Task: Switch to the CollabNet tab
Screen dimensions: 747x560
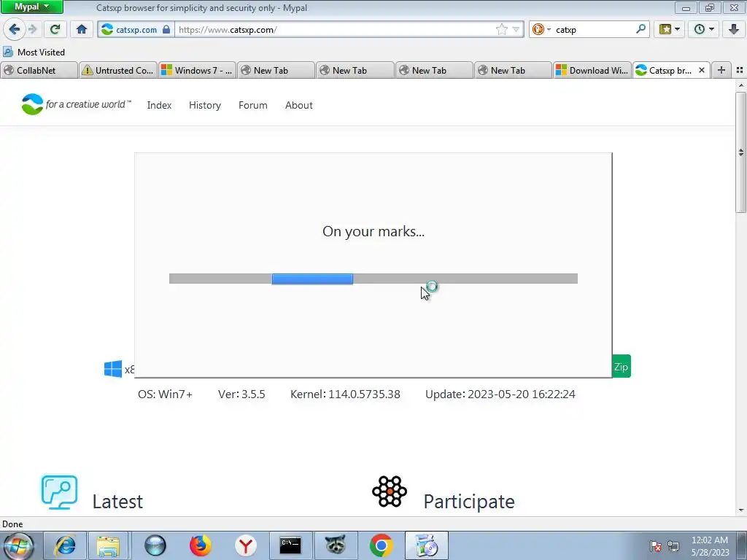Action: (39, 71)
